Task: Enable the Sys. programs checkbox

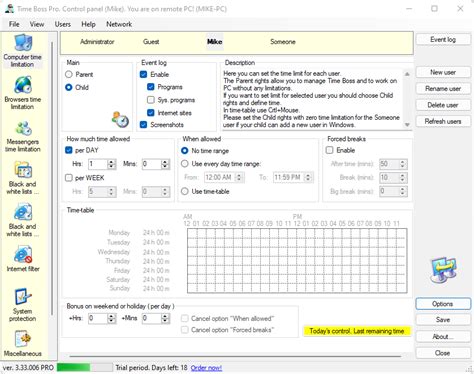Action: pyautogui.click(x=151, y=100)
